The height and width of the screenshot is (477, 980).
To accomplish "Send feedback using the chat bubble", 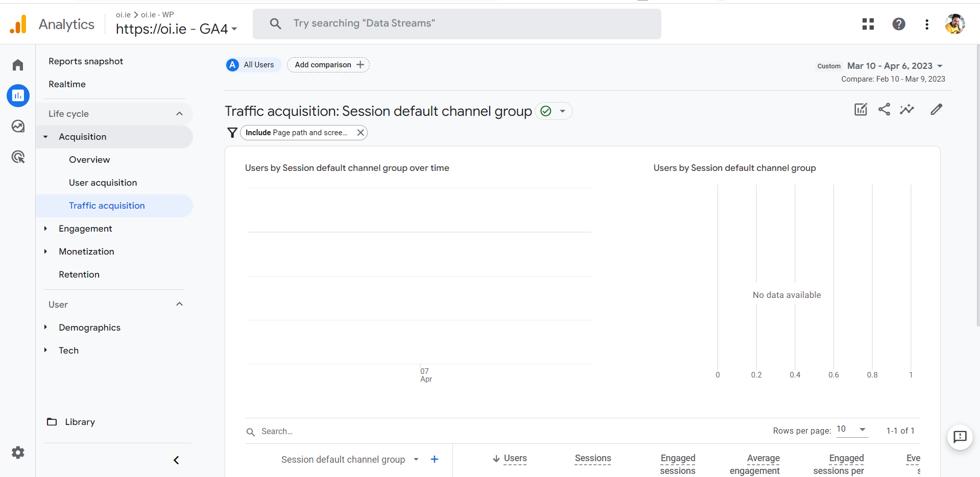I will tap(960, 437).
